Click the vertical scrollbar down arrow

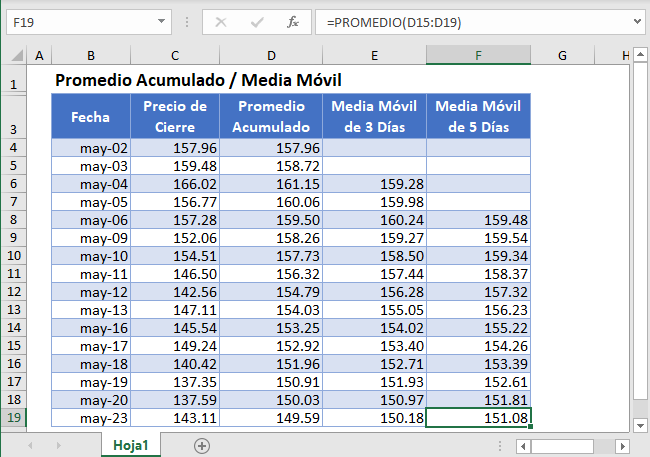pyautogui.click(x=640, y=425)
